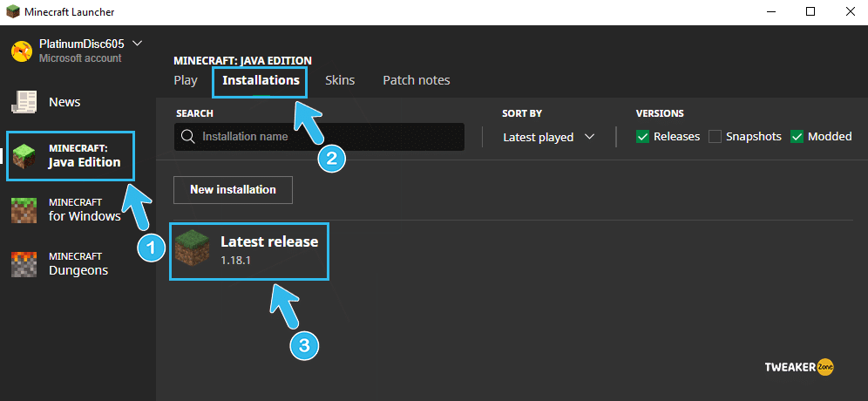
Task: Click the search magnifier icon
Action: (188, 136)
